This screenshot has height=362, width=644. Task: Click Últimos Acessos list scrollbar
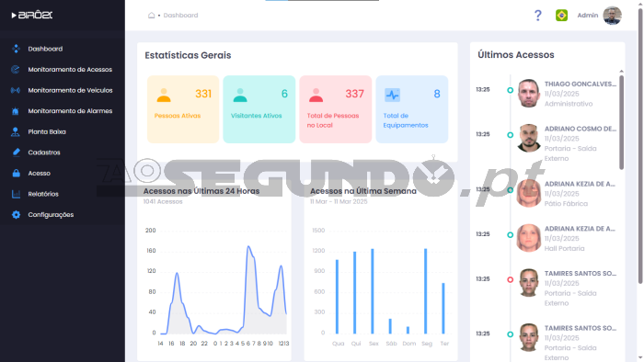pos(621,122)
